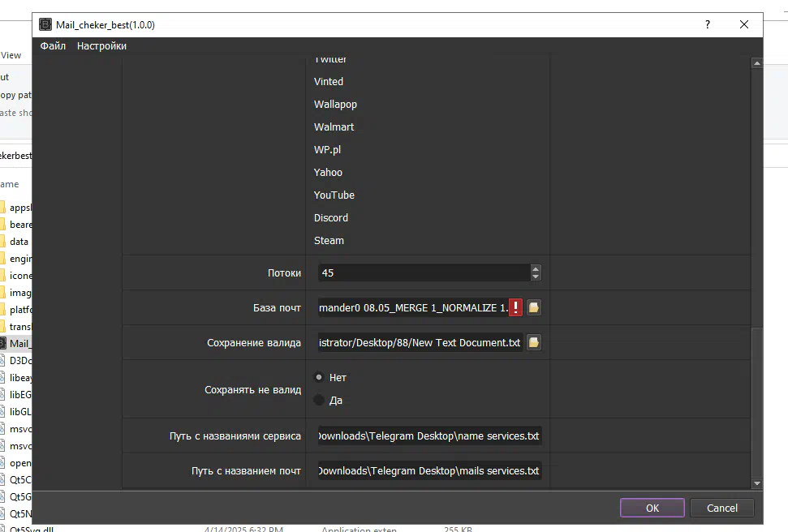Click the Сохранение валида label
Viewport: 788px width, 532px height.
coord(254,342)
